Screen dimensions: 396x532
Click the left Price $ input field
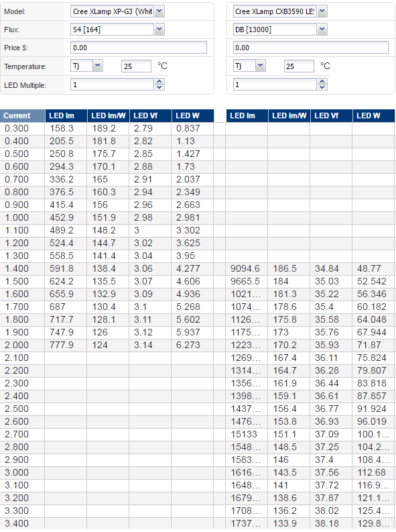(x=139, y=48)
